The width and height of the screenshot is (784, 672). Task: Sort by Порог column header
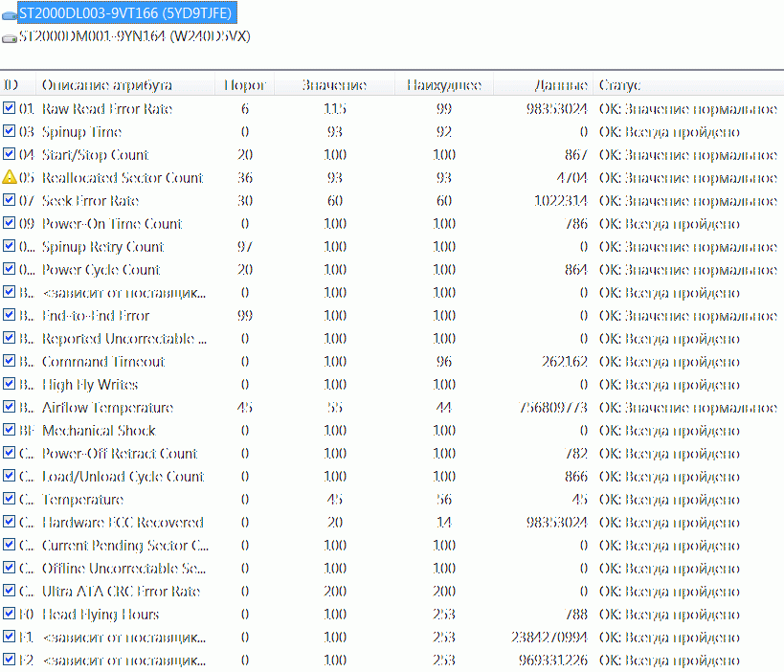point(244,84)
